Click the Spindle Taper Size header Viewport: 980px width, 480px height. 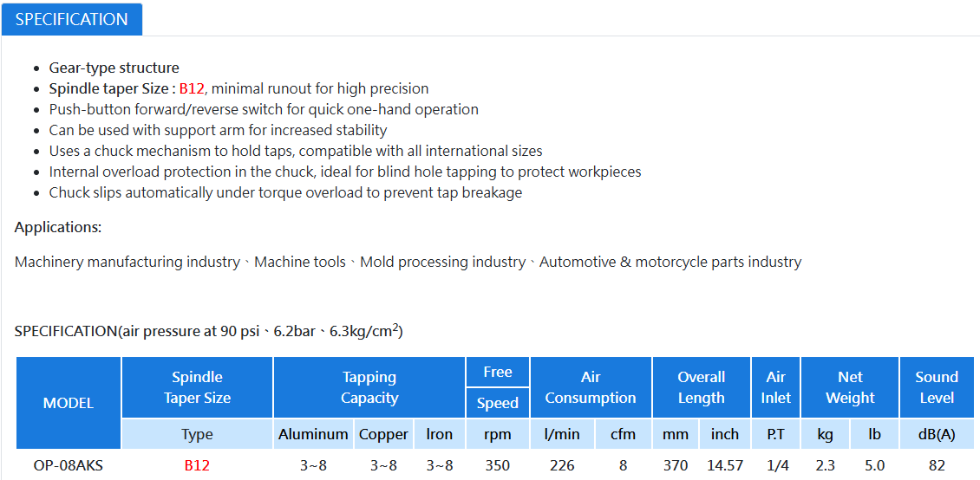[198, 387]
